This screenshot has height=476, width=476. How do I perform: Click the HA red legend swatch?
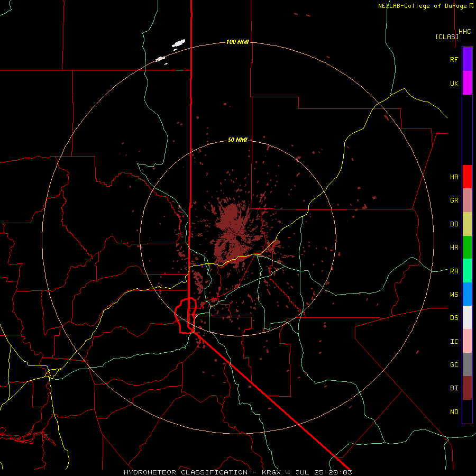point(467,177)
